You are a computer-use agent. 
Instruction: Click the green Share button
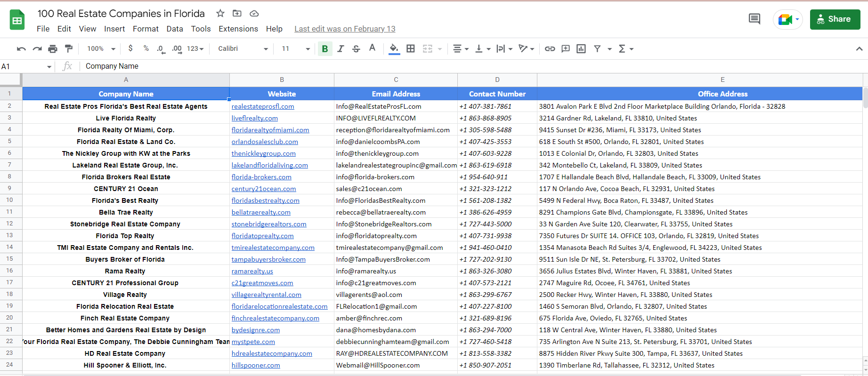pos(835,19)
